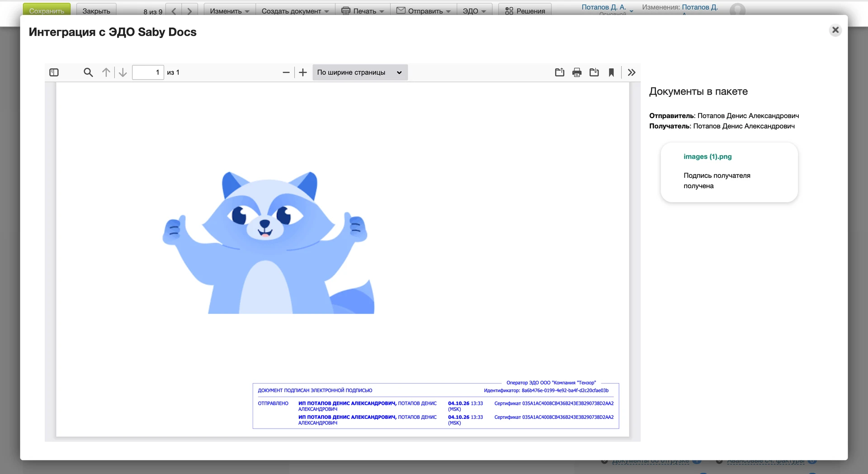
Task: Open images (1).png document link
Action: click(708, 156)
